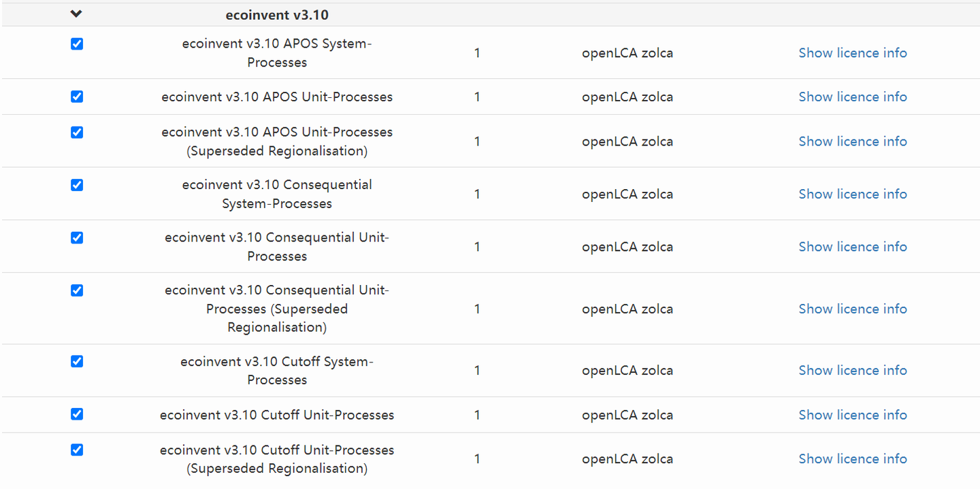Image resolution: width=980 pixels, height=489 pixels.
Task: Show licence info for Consequential System-Processes
Action: point(852,195)
